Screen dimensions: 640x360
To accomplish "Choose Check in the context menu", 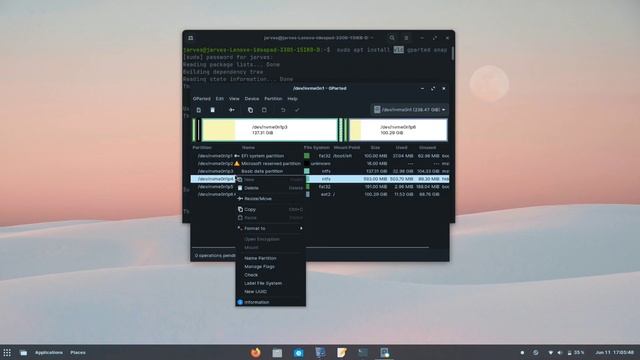I will click(271, 275).
